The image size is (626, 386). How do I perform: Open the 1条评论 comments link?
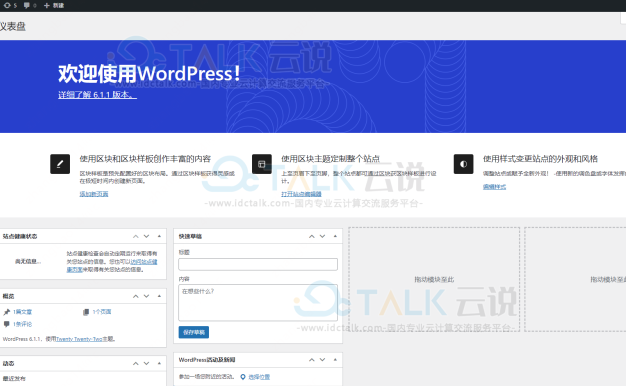(x=22, y=324)
